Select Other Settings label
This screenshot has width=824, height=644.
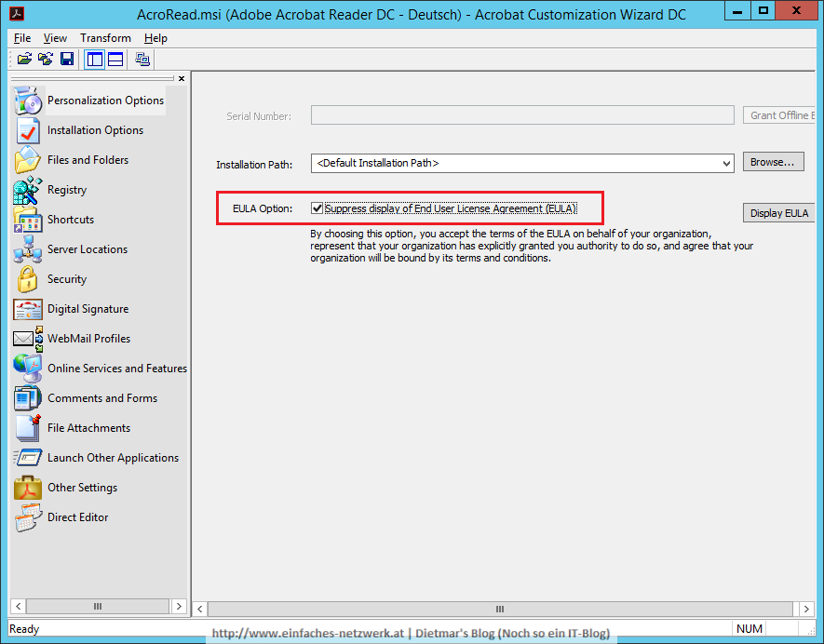(x=83, y=488)
